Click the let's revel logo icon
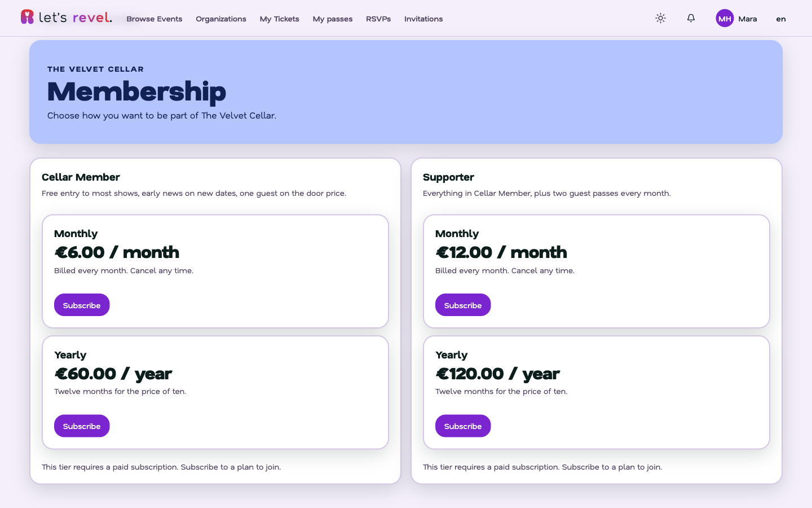The height and width of the screenshot is (508, 812). (27, 17)
